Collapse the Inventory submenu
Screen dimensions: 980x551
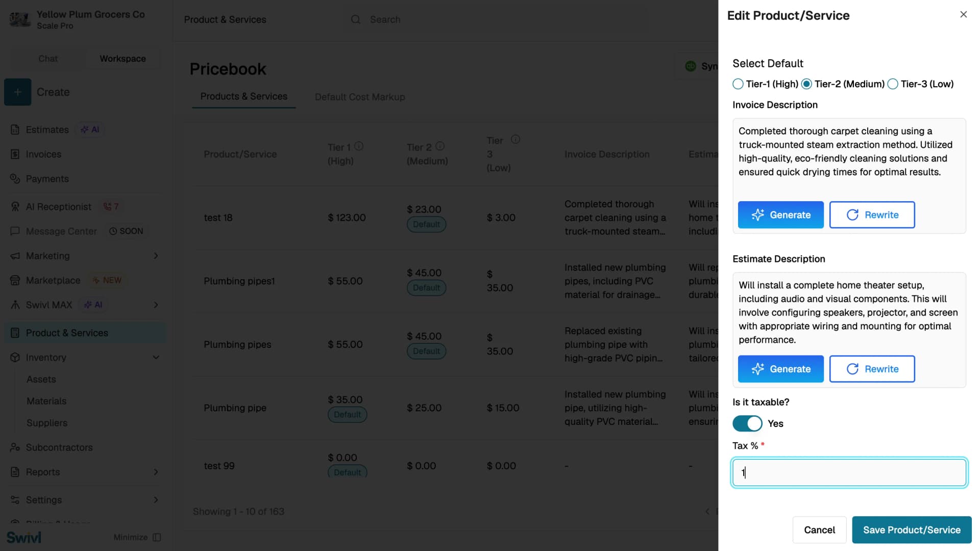point(156,357)
